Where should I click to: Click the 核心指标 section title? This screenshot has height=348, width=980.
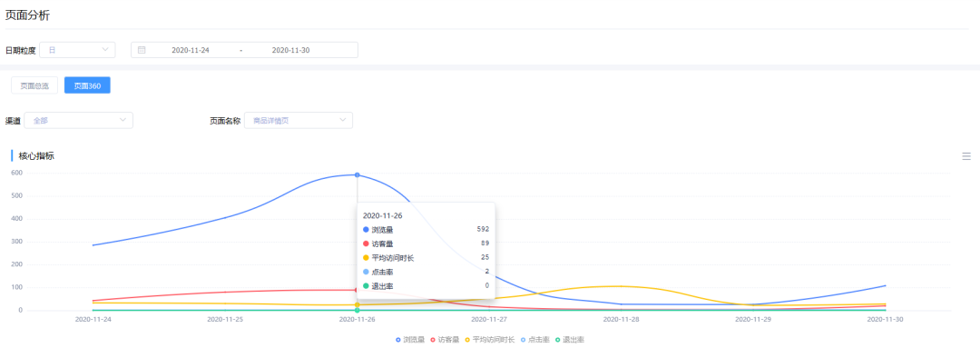tap(36, 156)
